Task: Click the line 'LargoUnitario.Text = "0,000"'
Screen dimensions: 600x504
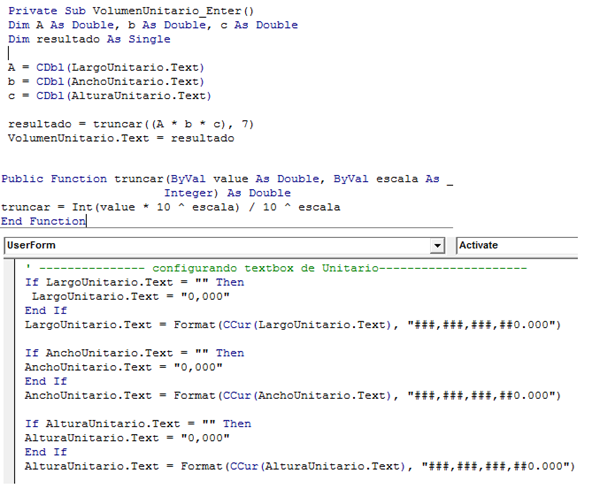Action: point(130,297)
